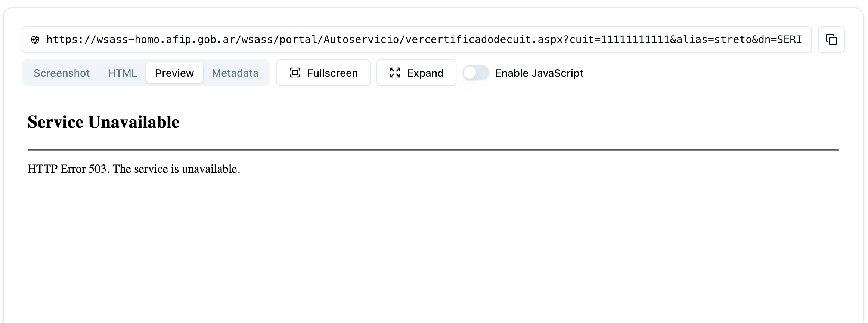
Task: Click the HTTP Error 503 message text
Action: (134, 169)
